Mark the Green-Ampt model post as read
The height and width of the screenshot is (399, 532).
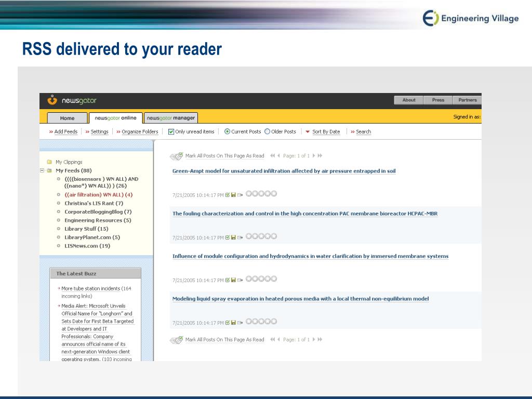pos(228,195)
